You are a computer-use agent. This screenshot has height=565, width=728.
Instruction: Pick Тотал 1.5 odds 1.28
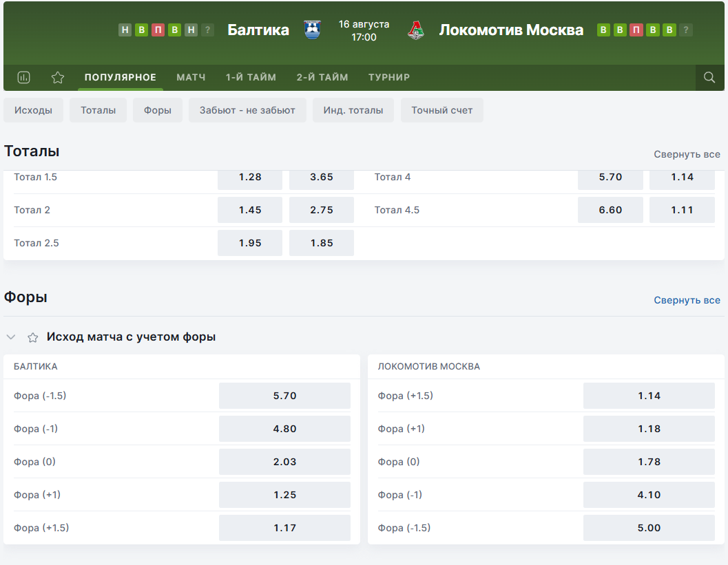[x=250, y=179]
